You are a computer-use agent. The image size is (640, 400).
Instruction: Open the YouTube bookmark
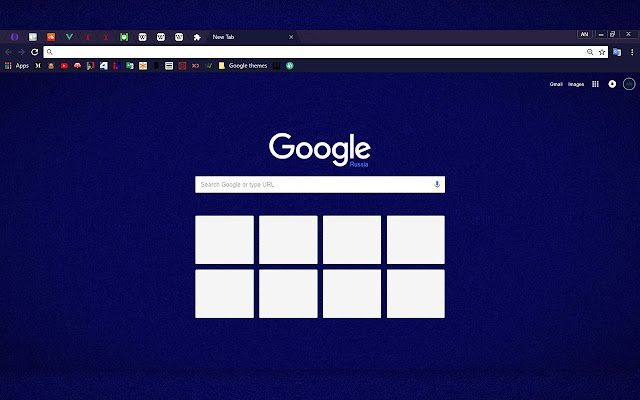pos(64,66)
